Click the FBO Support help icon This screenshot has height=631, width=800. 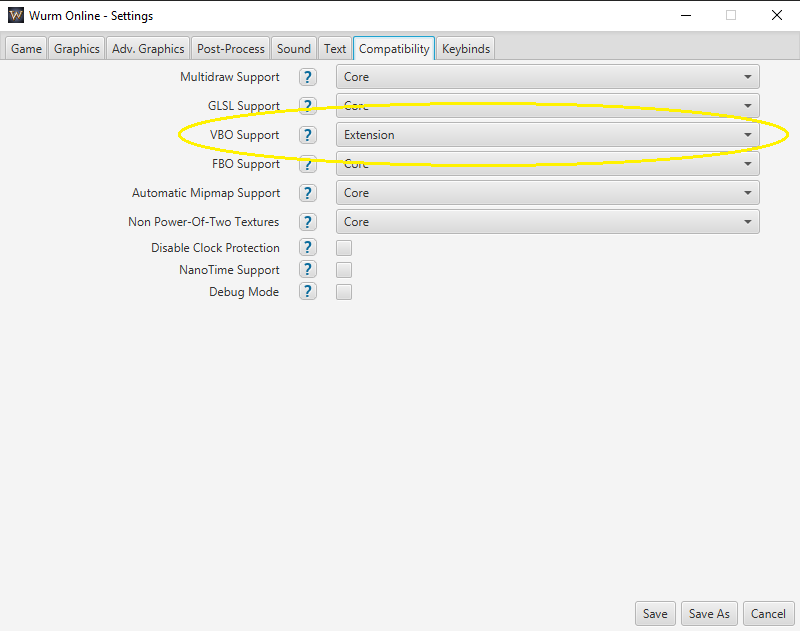308,164
